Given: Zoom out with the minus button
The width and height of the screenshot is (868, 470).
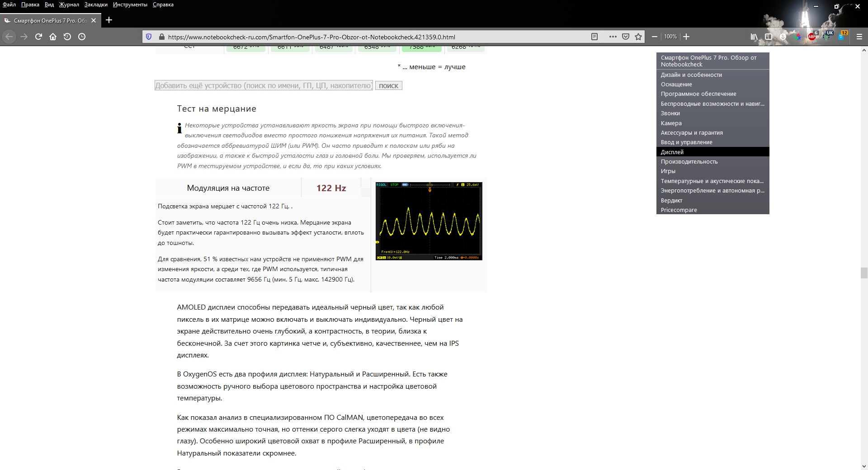Looking at the screenshot, I should click(x=654, y=37).
